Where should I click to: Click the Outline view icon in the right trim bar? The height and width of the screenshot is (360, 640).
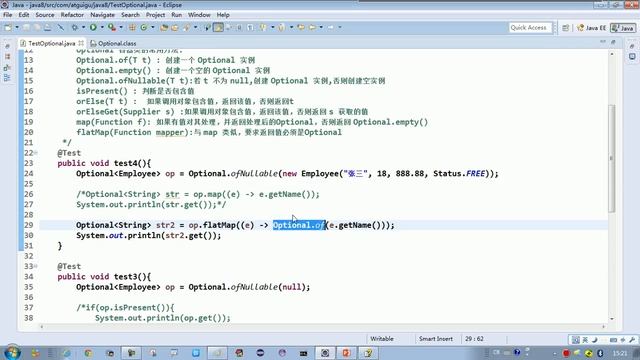coord(632,57)
